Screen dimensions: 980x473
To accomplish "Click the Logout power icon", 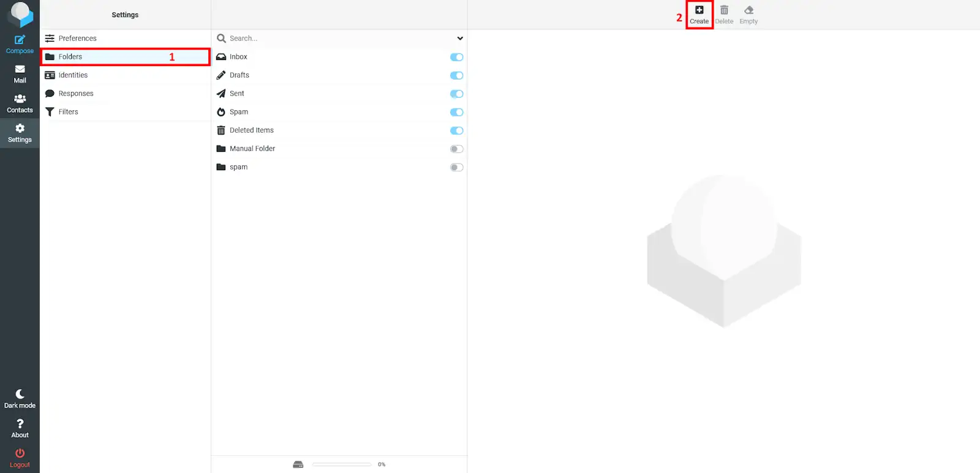I will 20,453.
